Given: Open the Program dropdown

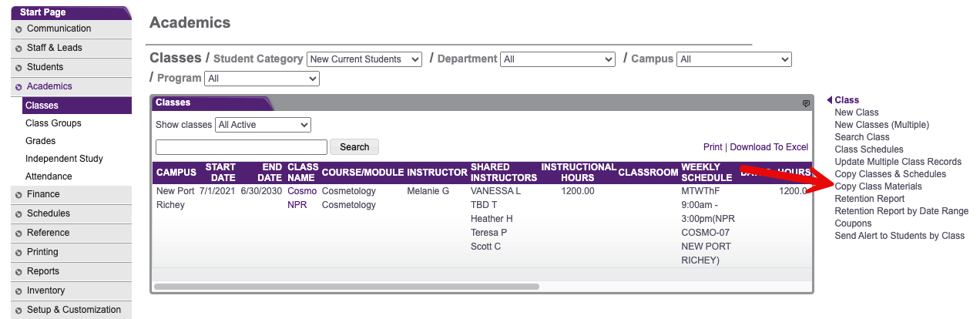Looking at the screenshot, I should pos(262,79).
